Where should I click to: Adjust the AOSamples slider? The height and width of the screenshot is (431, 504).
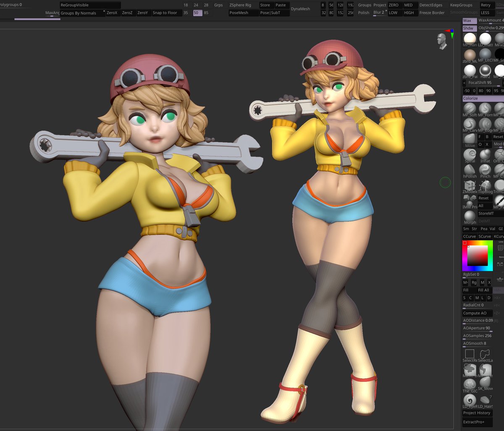click(477, 336)
